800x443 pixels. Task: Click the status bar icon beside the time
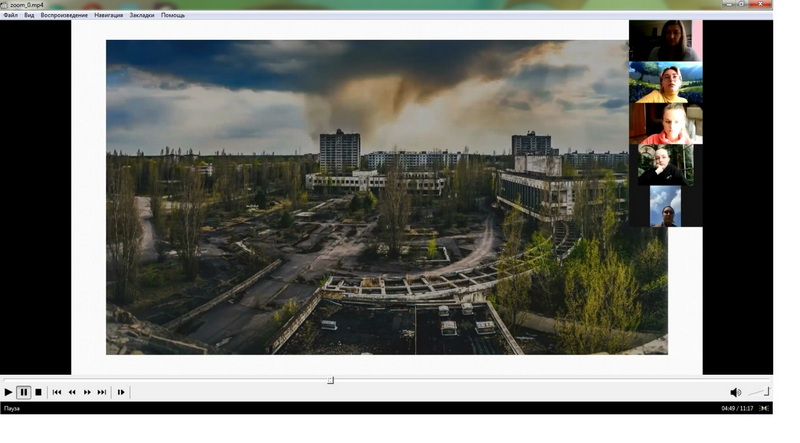[764, 408]
